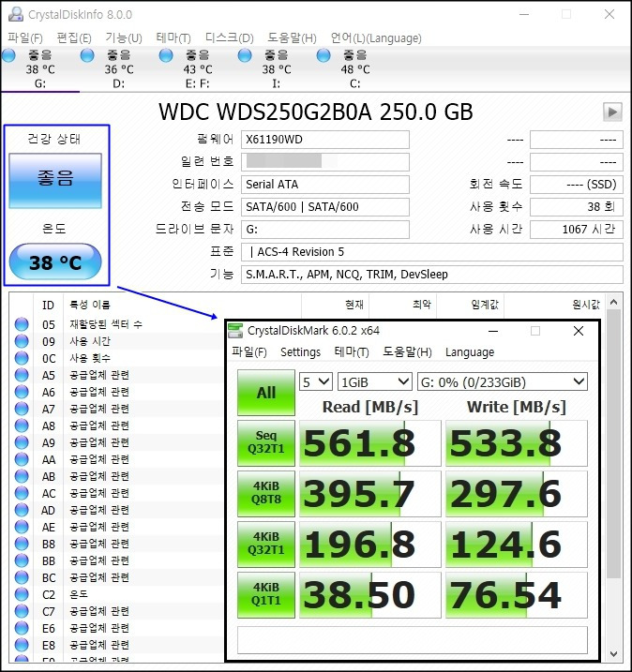Open Language menu in CrystalDiskMark
This screenshot has height=672, width=632.
click(470, 352)
